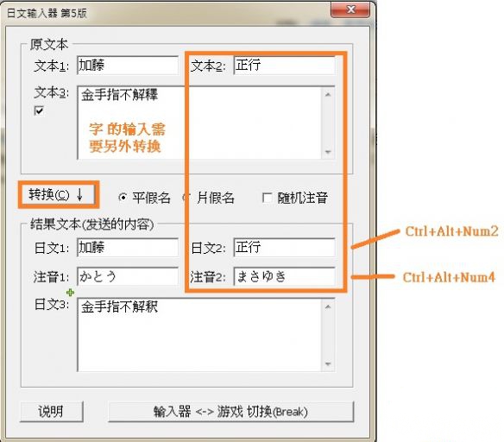The width and height of the screenshot is (504, 442).
Task: Click inside the 日文3 result text area
Action: (199, 335)
